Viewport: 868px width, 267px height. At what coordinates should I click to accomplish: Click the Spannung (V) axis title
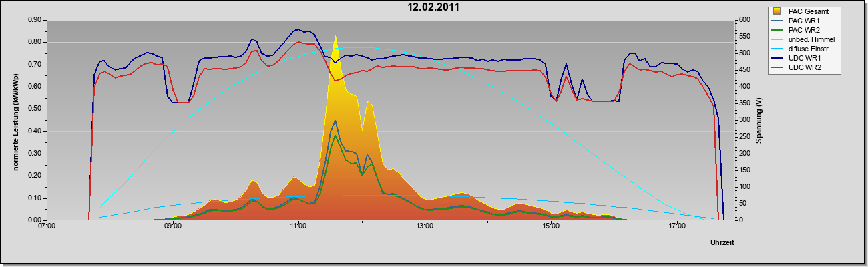(x=759, y=120)
